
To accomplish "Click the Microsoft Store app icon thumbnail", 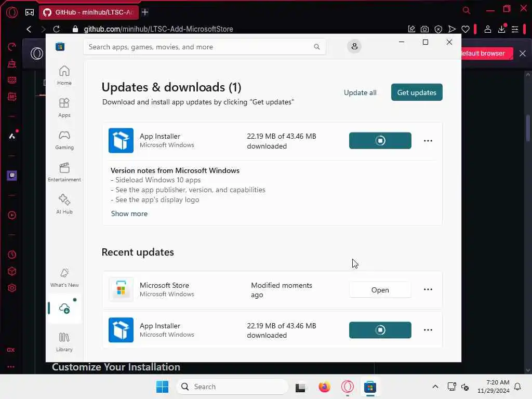I will point(121,289).
